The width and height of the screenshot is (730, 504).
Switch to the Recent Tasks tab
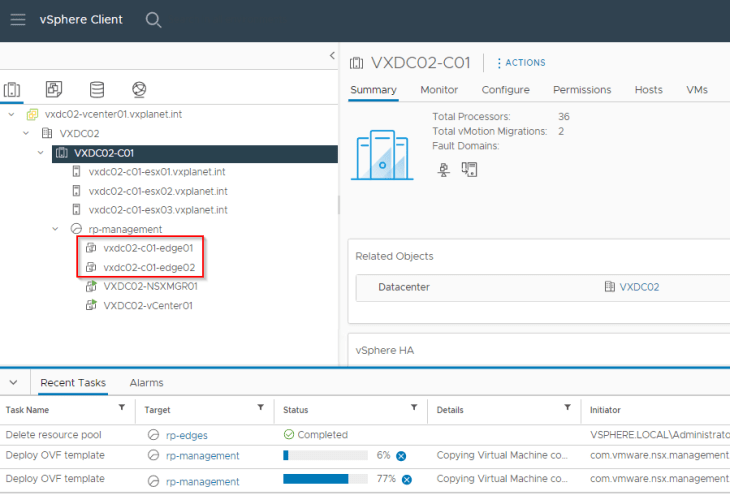point(73,383)
